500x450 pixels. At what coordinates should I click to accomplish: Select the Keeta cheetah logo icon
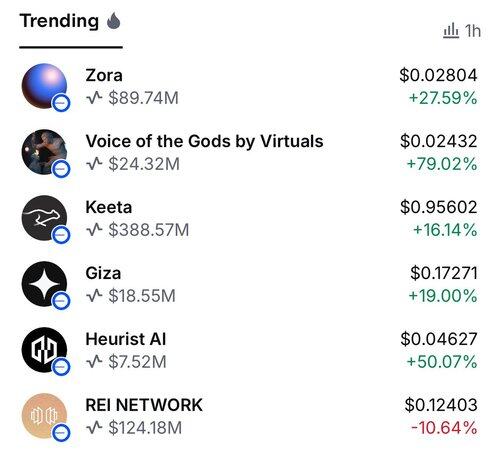coord(44,218)
